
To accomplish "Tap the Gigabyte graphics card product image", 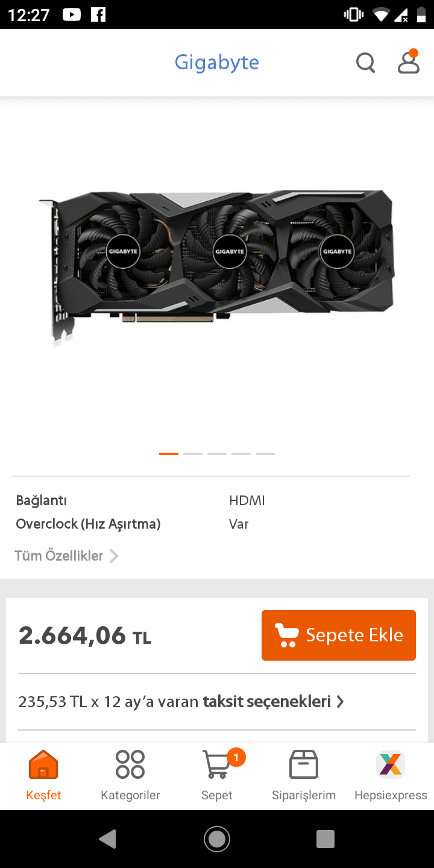I will click(217, 268).
